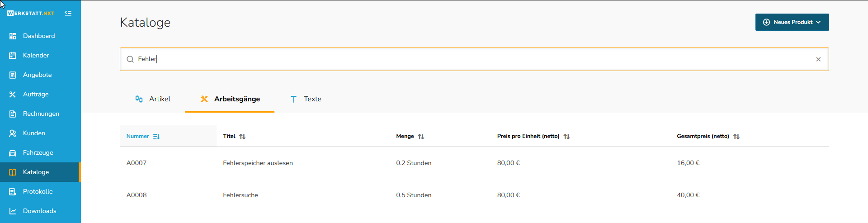Open the Dashboard icon in sidebar
868x223 pixels.
pyautogui.click(x=13, y=36)
